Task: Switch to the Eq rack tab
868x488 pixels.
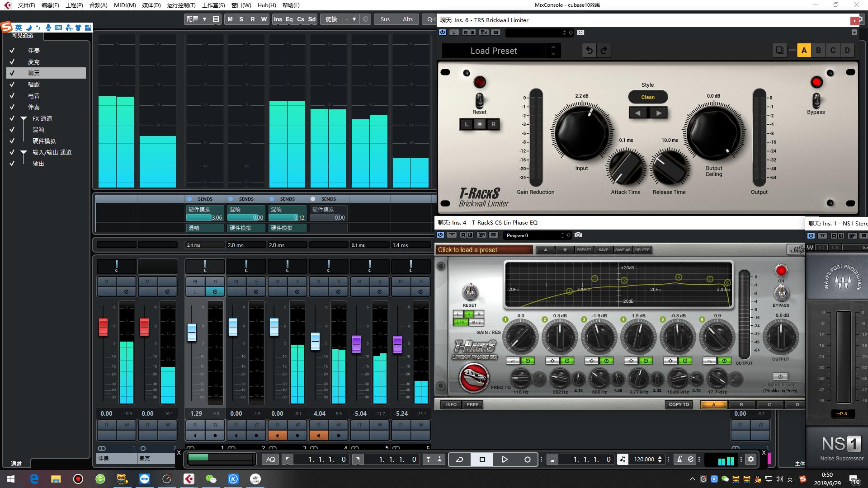Action: (289, 19)
